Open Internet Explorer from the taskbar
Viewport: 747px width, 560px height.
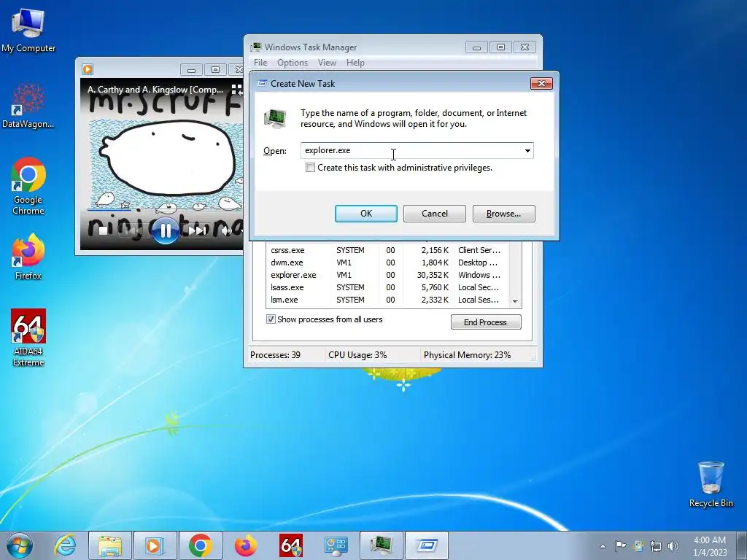(x=65, y=545)
